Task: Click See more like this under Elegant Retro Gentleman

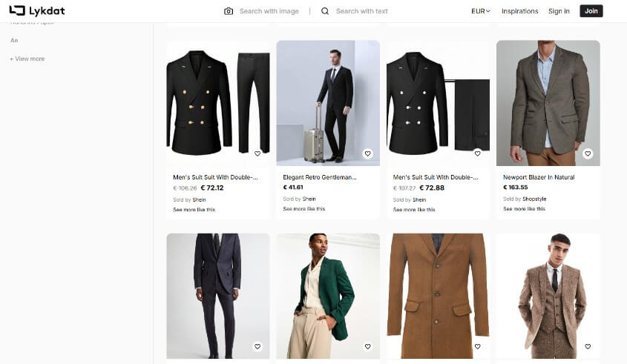Action: (303, 209)
